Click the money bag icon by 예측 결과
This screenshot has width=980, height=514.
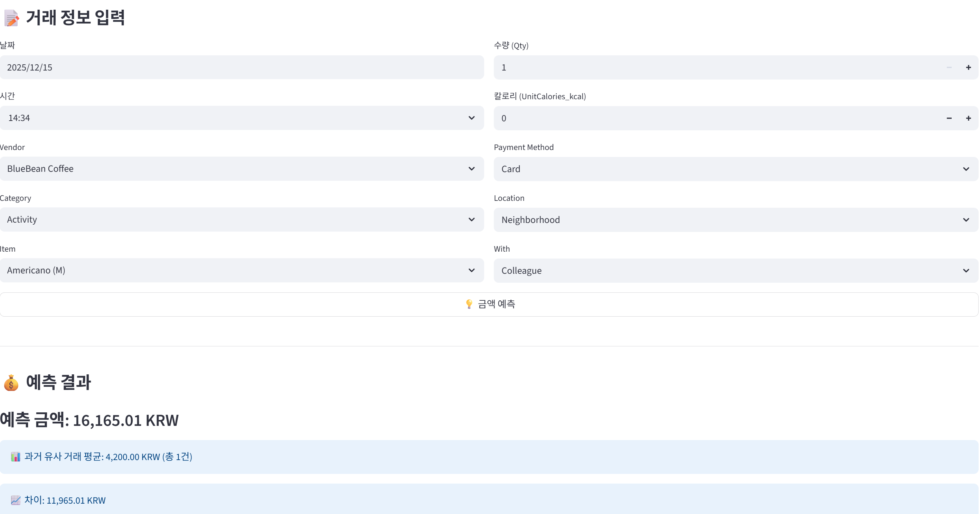click(11, 382)
